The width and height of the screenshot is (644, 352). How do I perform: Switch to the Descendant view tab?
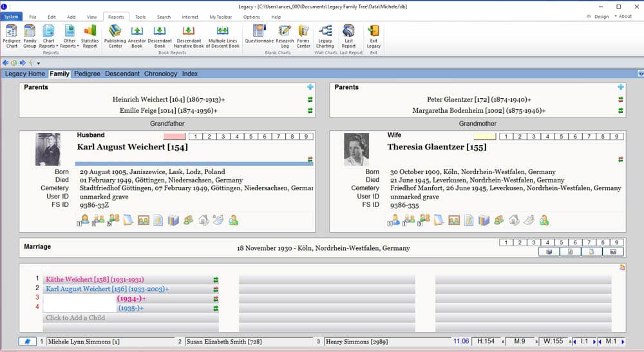[x=122, y=74]
